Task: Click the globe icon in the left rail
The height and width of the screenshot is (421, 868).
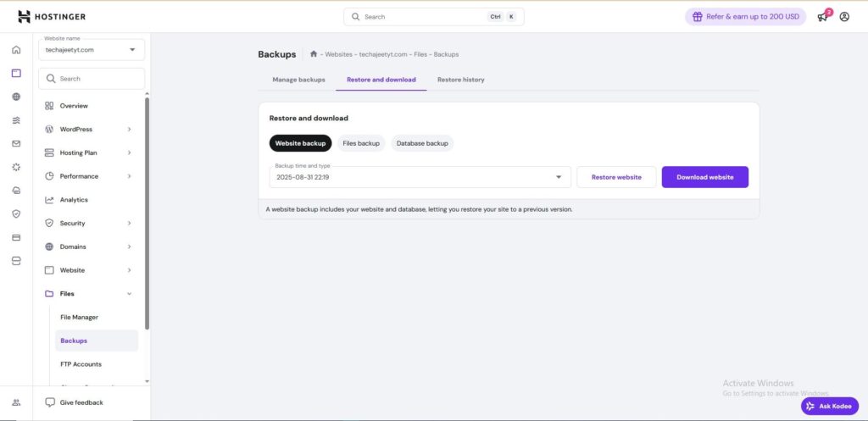Action: 16,97
